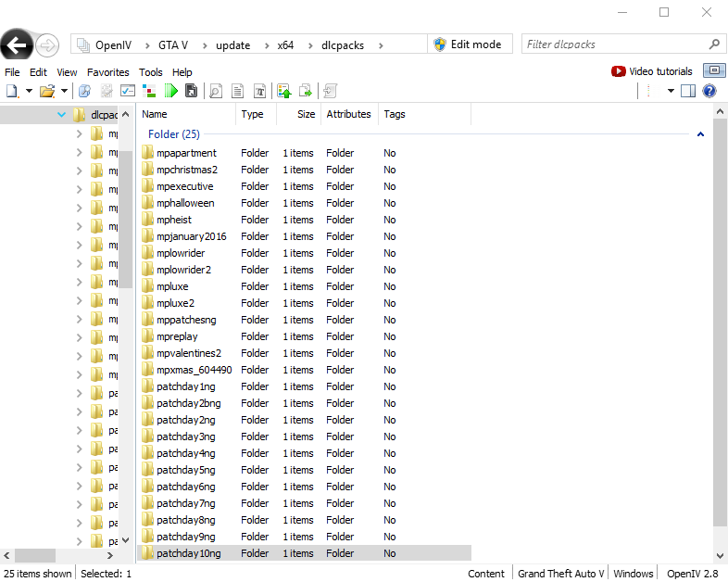The width and height of the screenshot is (728, 582).
Task: Click the greyed checklist pencil toolbar icon
Action: tap(107, 91)
